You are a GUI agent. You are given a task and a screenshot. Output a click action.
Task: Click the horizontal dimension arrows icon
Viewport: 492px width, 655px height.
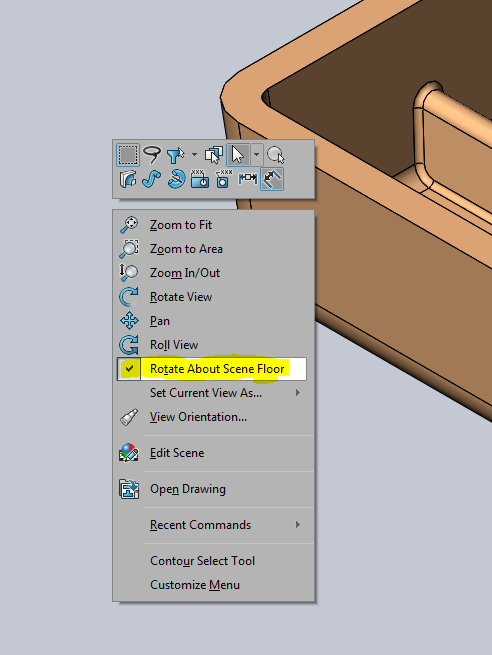click(248, 179)
